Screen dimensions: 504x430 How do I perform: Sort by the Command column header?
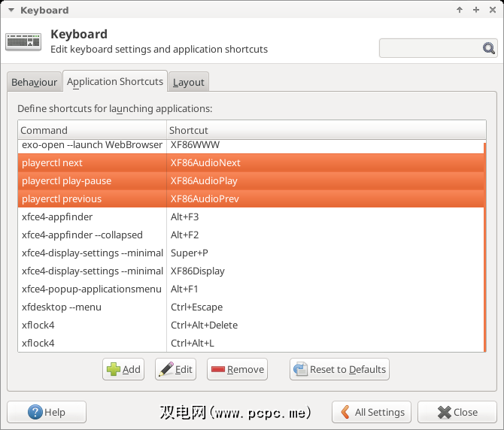(x=92, y=130)
